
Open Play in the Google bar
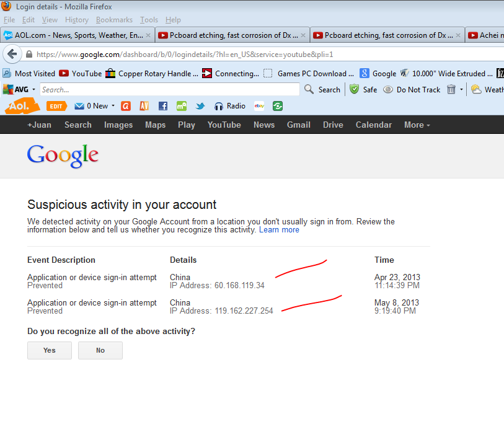pyautogui.click(x=187, y=125)
